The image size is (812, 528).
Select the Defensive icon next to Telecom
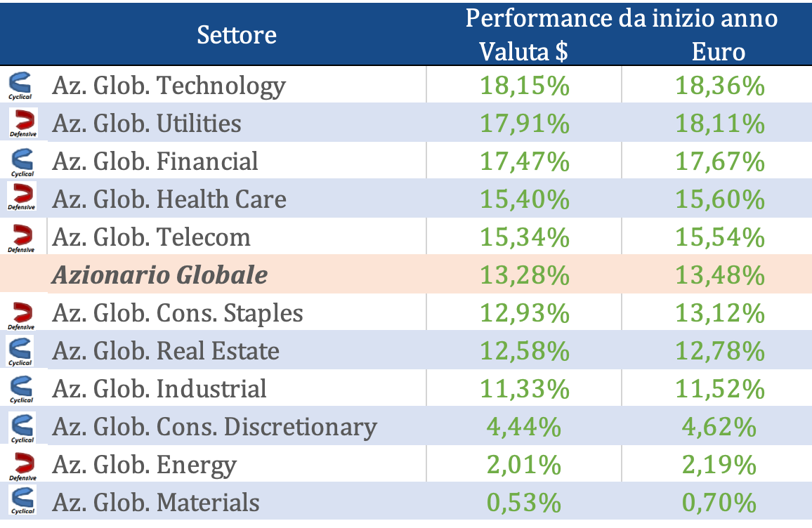[22, 237]
